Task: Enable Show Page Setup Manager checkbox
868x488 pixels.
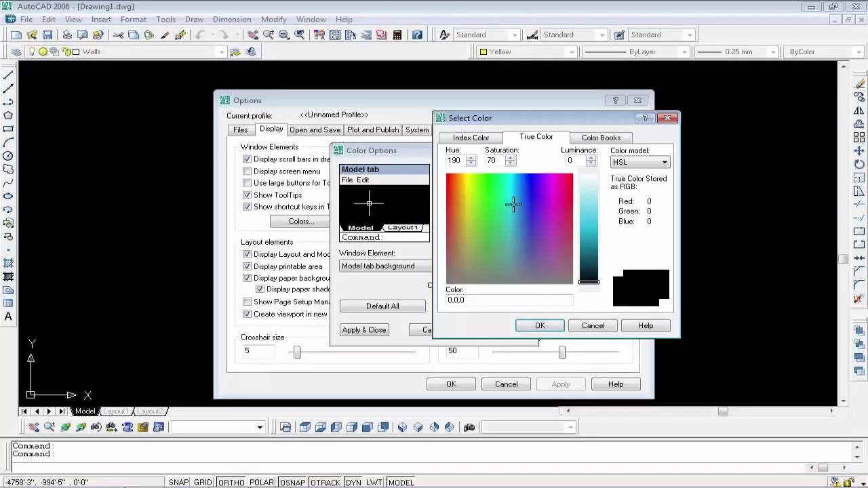Action: [247, 302]
